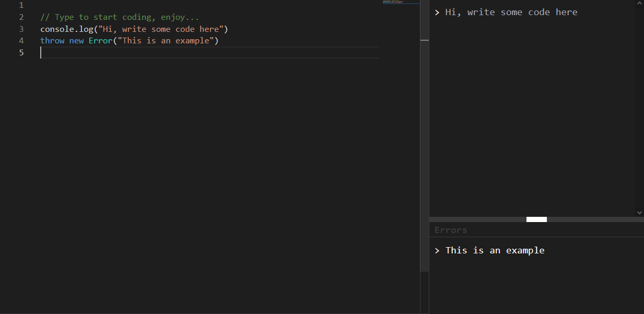This screenshot has width=644, height=314.
Task: Click the editor vertical scrollbar thumb
Action: pyautogui.click(x=424, y=40)
